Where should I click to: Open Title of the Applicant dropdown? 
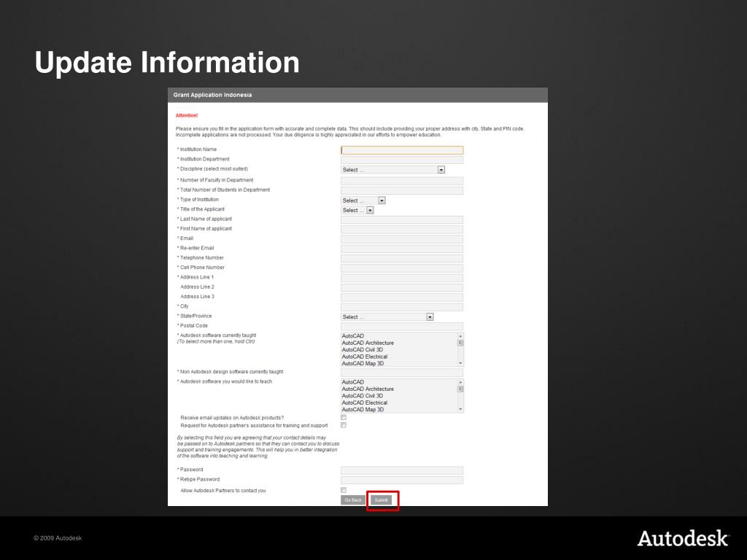[357, 210]
